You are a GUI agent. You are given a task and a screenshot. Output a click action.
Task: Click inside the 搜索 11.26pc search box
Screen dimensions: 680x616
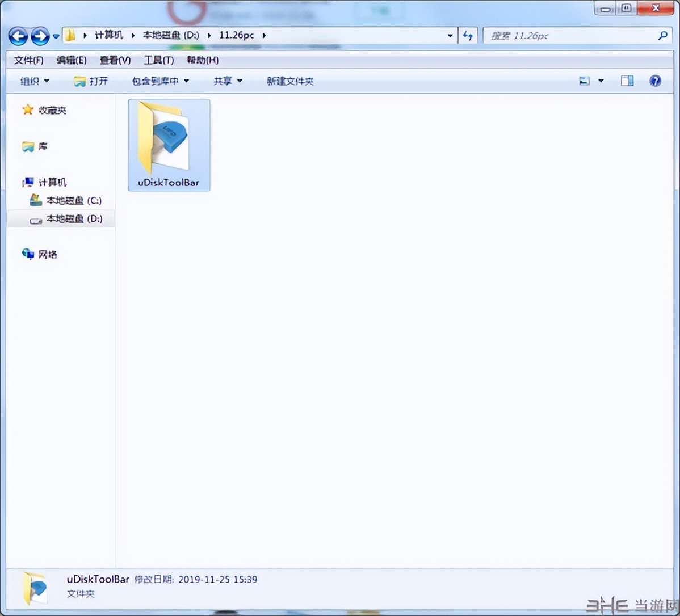tap(568, 36)
